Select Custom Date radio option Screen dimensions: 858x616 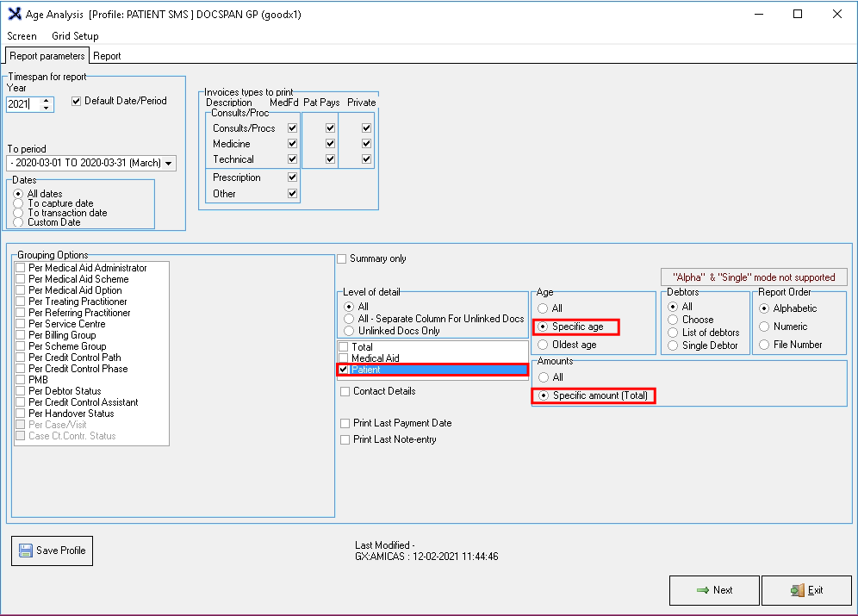[x=19, y=222]
